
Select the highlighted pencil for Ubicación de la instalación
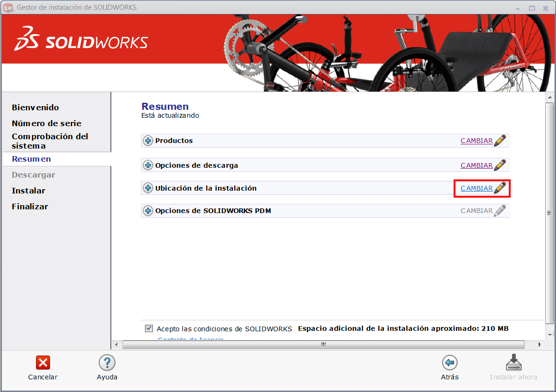coord(499,188)
